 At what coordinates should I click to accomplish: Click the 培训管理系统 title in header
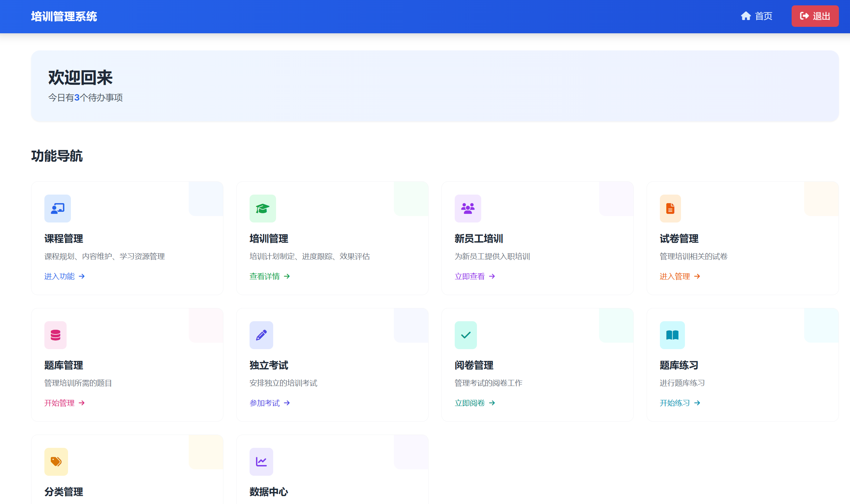click(64, 16)
